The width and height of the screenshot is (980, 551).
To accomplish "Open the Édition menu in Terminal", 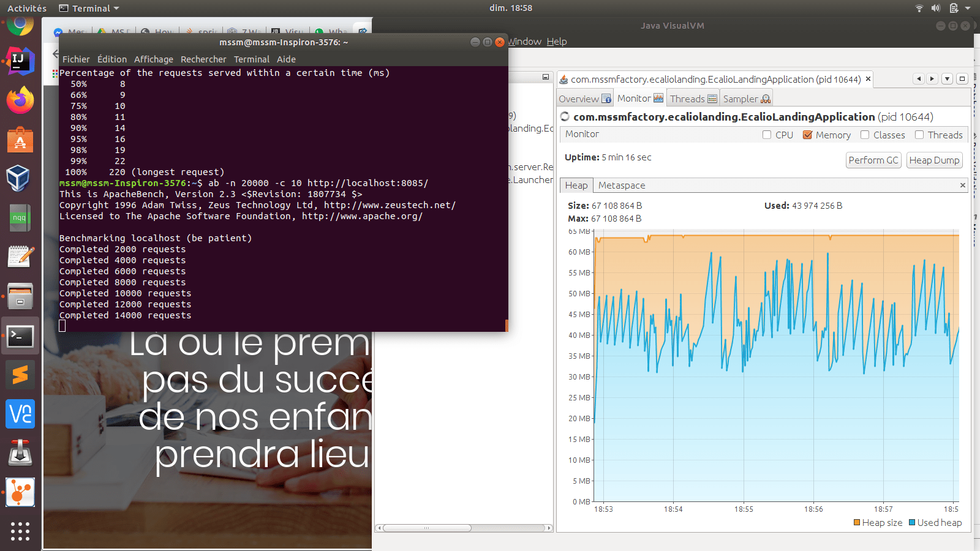I will point(112,59).
